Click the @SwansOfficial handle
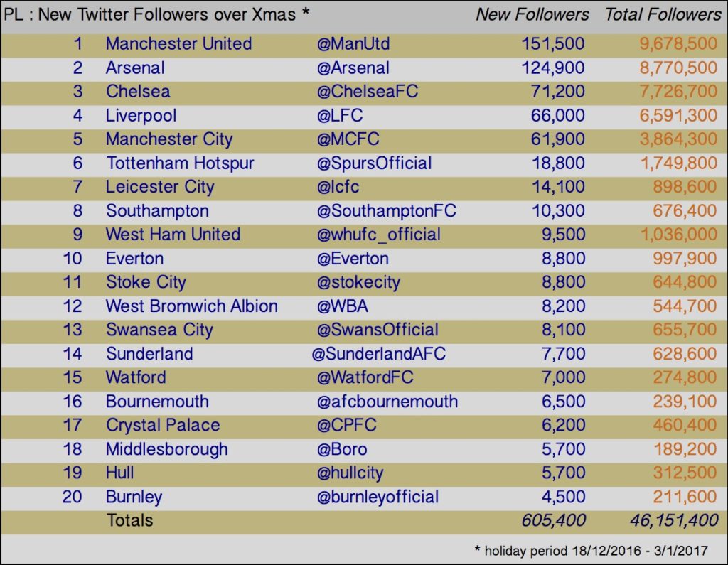The image size is (728, 565). point(378,330)
